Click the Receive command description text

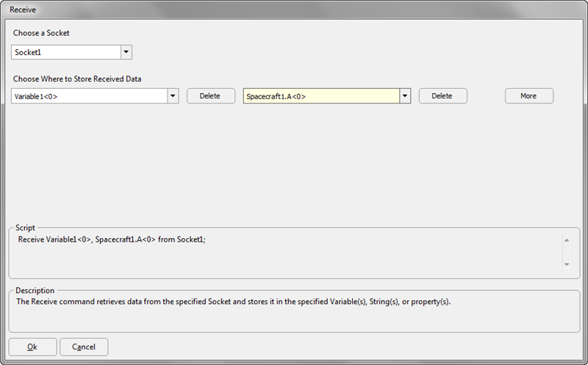tap(233, 302)
